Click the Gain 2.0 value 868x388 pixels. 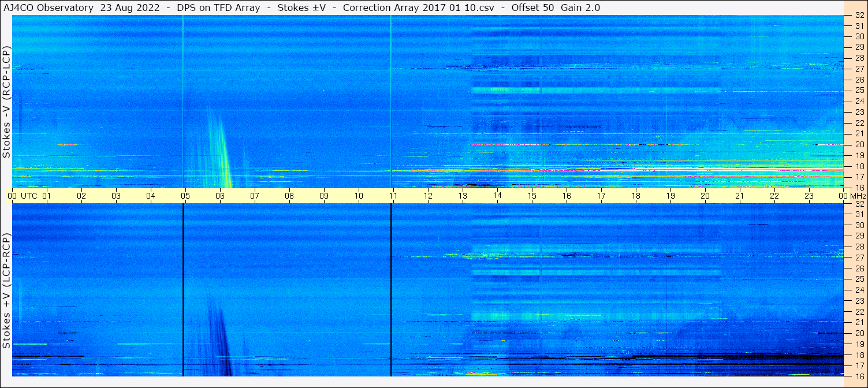[580, 8]
